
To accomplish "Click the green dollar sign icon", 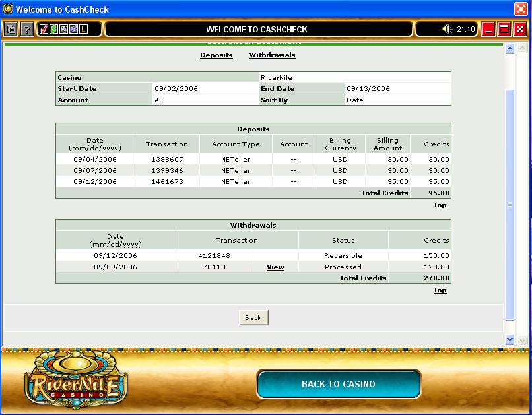I will click(x=53, y=29).
